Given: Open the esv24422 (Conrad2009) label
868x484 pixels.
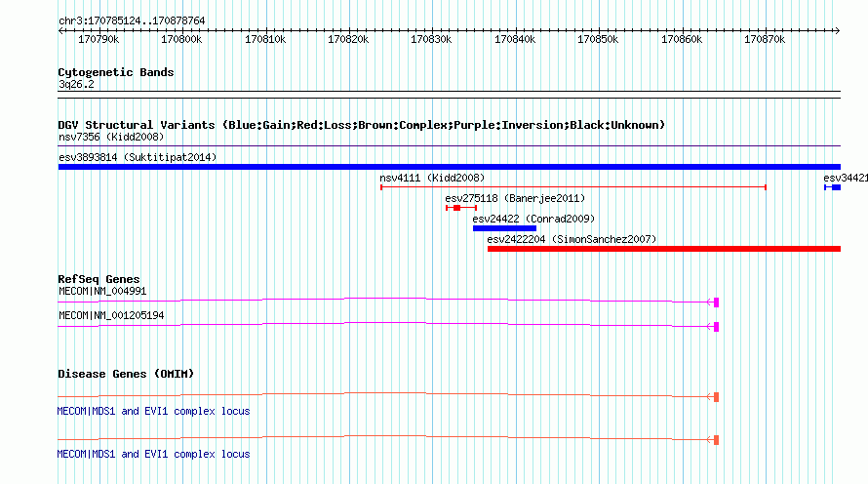Looking at the screenshot, I should (533, 219).
